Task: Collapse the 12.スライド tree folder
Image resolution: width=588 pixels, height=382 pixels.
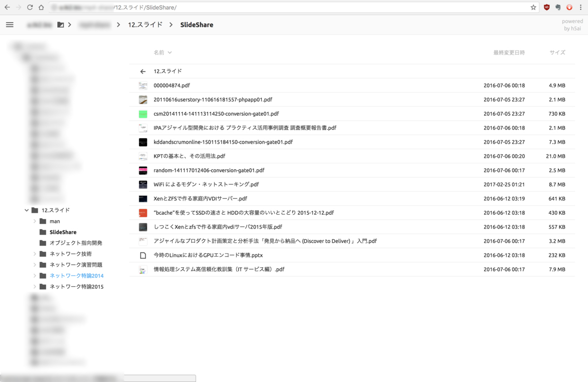Action: pos(26,210)
